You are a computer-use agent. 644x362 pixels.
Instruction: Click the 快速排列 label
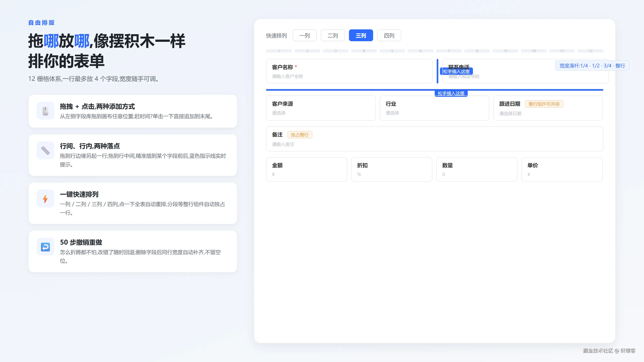point(277,36)
